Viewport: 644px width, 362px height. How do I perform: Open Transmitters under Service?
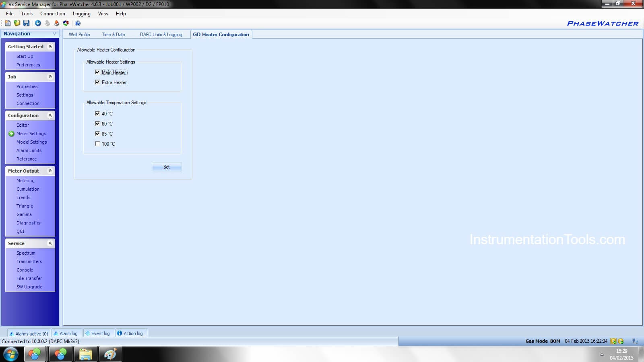point(29,261)
